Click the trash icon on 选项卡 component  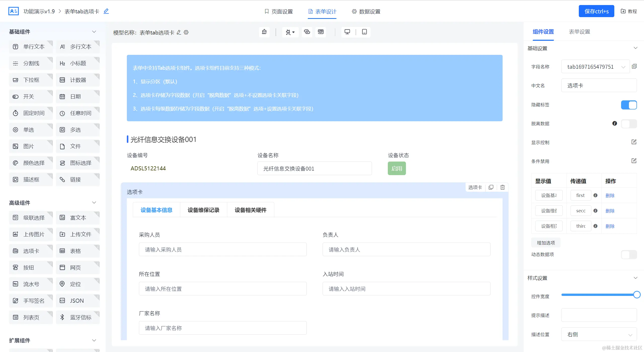[502, 187]
